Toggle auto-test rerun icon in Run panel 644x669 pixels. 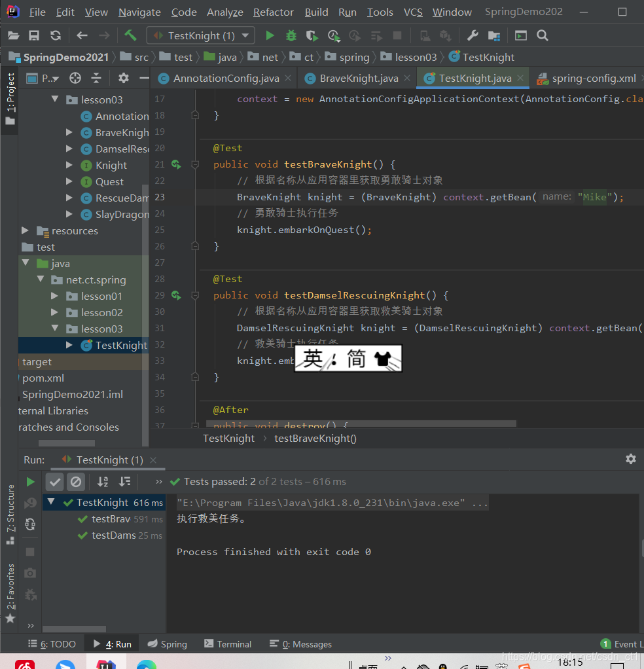pyautogui.click(x=30, y=524)
